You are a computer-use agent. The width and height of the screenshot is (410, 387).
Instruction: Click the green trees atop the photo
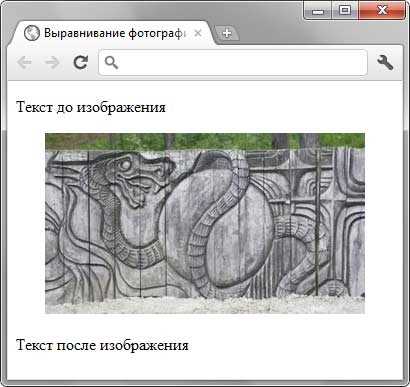pyautogui.click(x=205, y=141)
